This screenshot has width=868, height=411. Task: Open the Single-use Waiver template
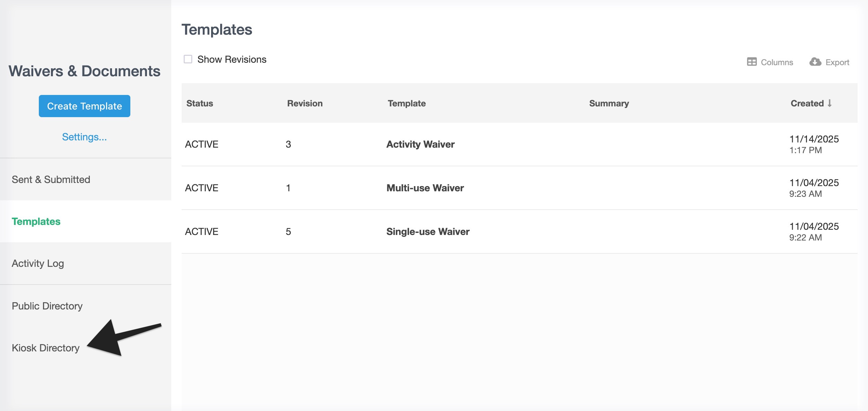click(428, 231)
